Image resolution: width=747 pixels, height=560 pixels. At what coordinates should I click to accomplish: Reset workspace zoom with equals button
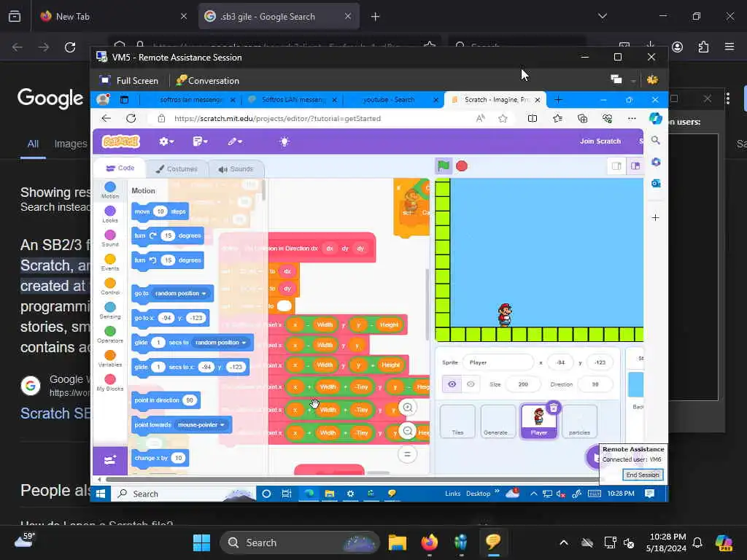tap(408, 454)
